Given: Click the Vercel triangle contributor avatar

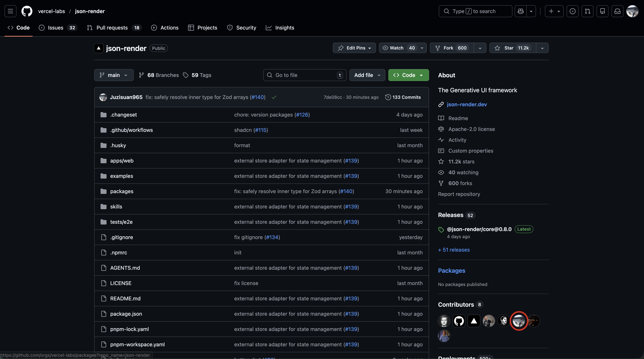Looking at the screenshot, I should tap(474, 321).
